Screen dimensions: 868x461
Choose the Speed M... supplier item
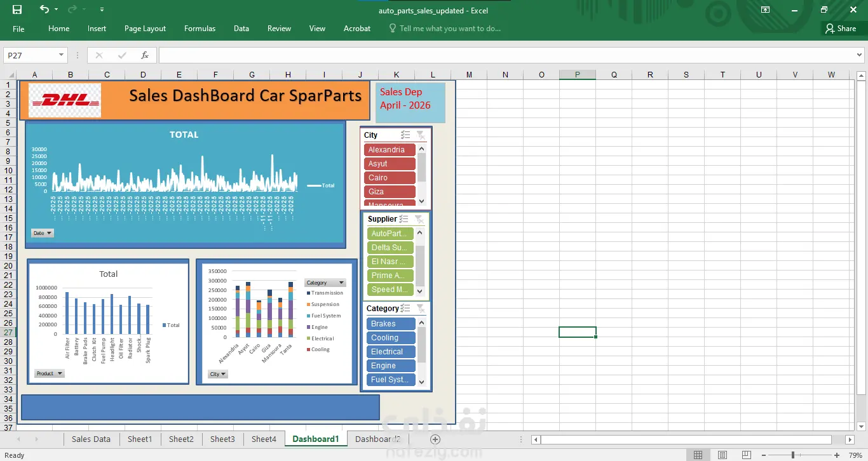pyautogui.click(x=390, y=290)
